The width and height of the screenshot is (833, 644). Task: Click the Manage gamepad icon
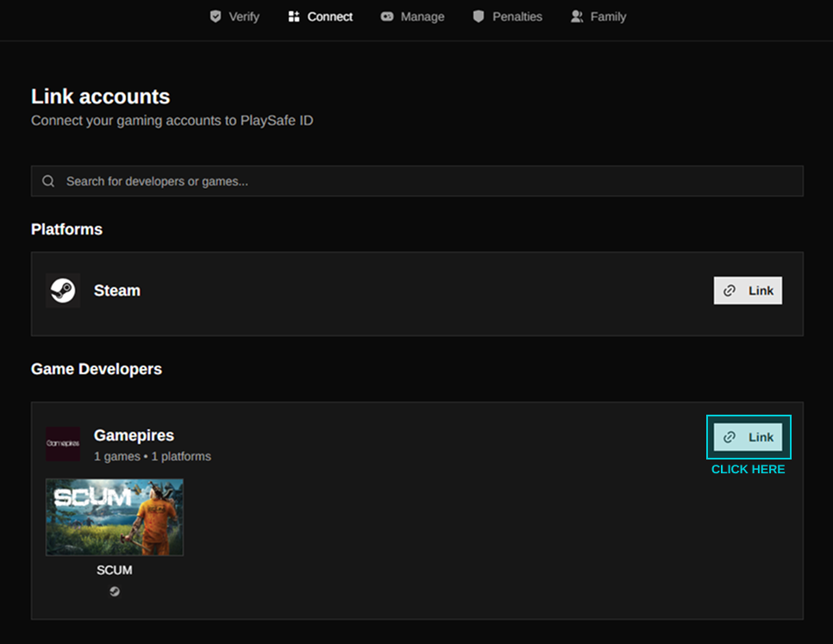[387, 16]
